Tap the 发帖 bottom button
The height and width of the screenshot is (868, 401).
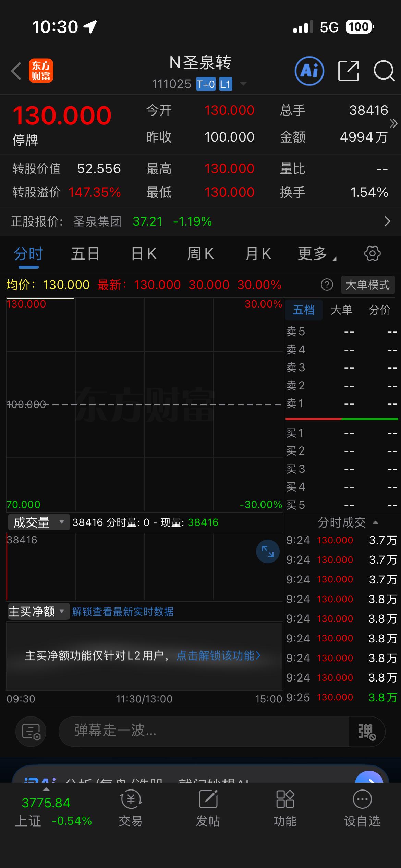tap(208, 808)
